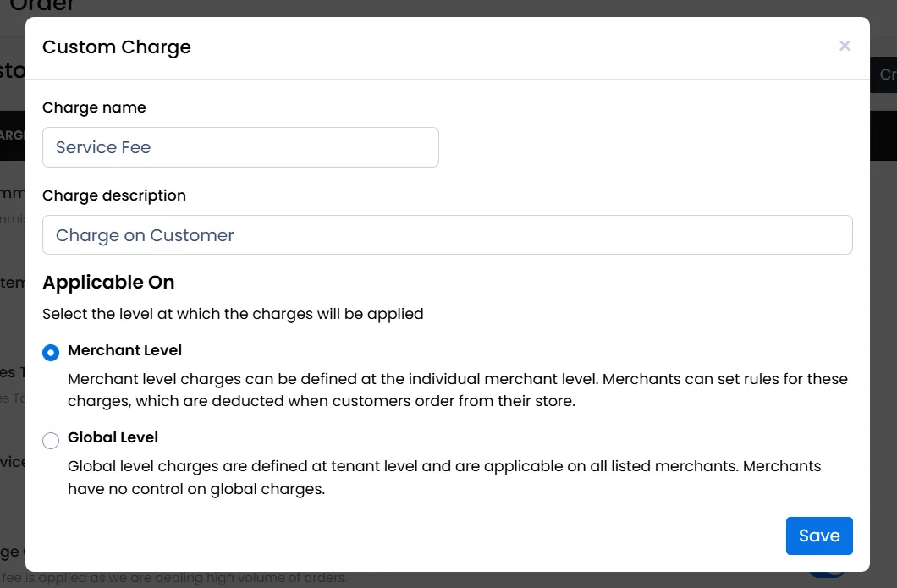
Task: Click the 'Custom Charge' dialog title
Action: (117, 47)
